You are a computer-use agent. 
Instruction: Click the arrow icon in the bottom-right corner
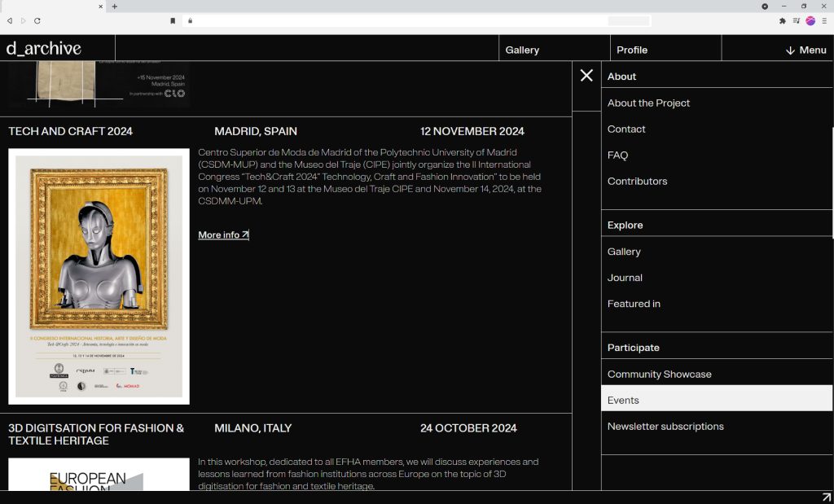[x=827, y=497]
